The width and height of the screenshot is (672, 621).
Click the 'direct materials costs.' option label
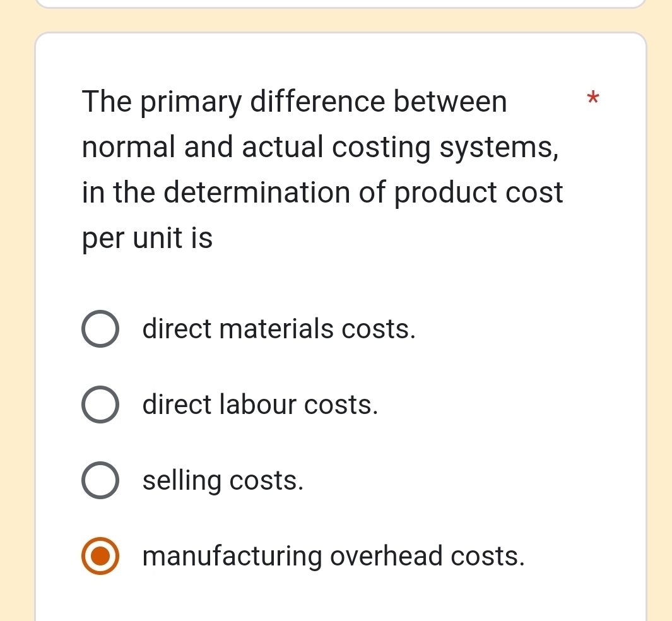coord(279,329)
